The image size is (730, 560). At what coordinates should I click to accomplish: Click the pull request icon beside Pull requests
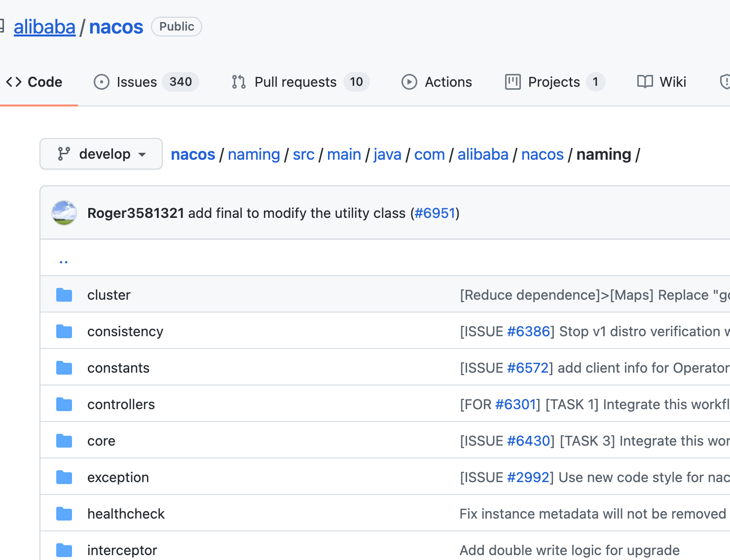tap(238, 82)
